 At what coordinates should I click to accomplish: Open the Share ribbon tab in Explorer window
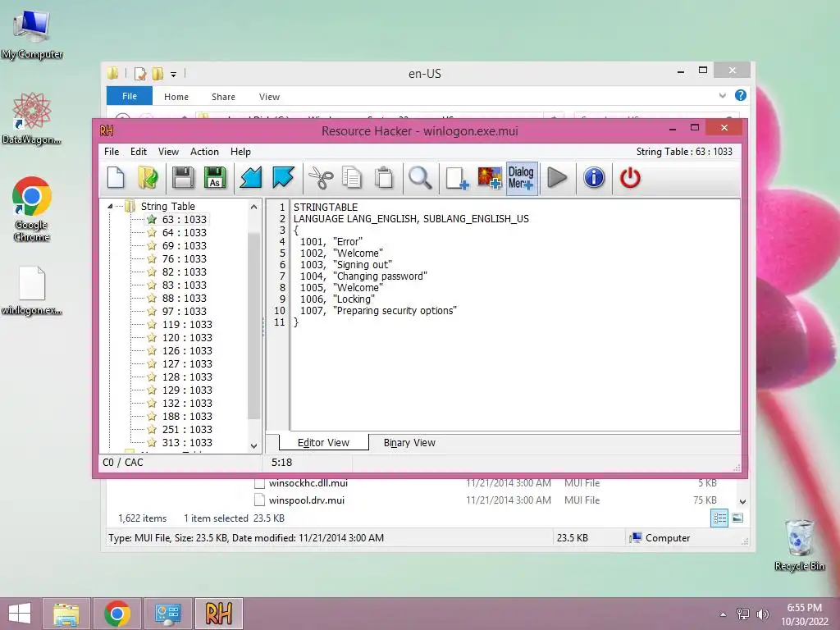point(223,97)
